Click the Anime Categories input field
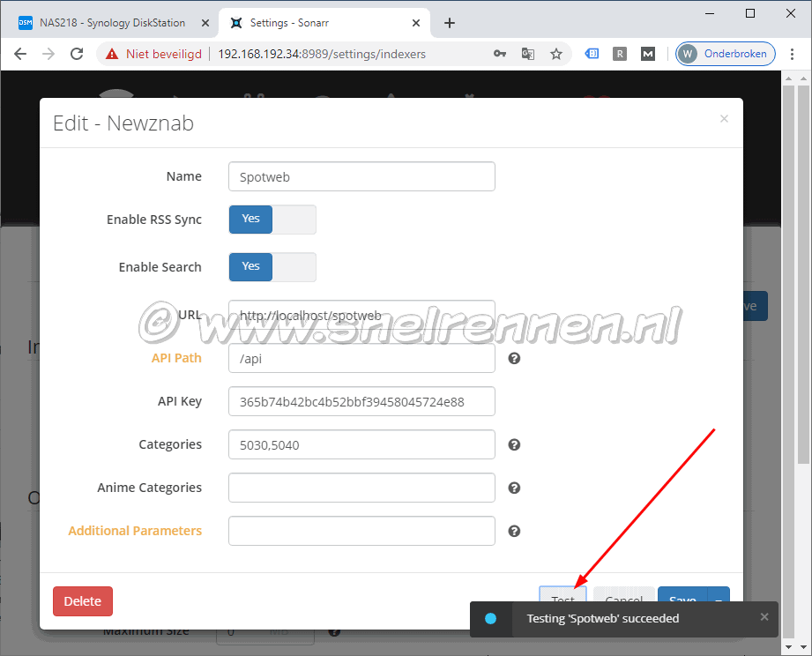 pos(361,488)
